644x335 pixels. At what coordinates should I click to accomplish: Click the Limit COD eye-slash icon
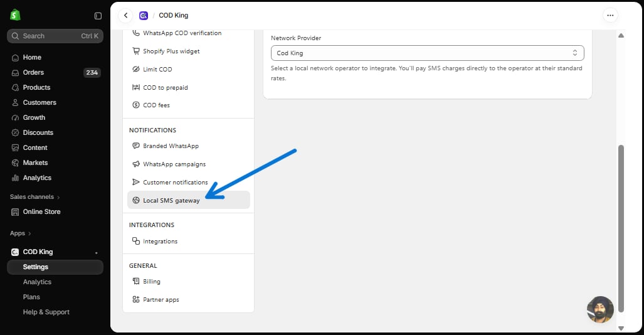pos(136,69)
